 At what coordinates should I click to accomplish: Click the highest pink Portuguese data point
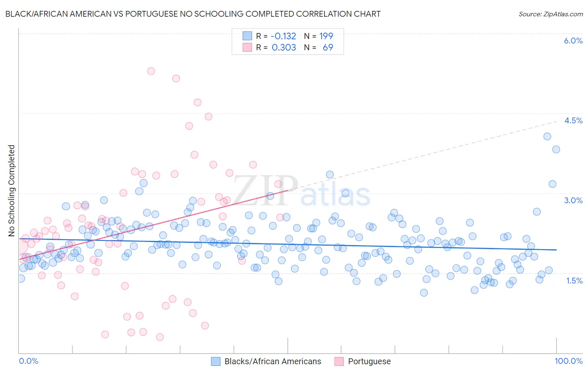click(151, 71)
